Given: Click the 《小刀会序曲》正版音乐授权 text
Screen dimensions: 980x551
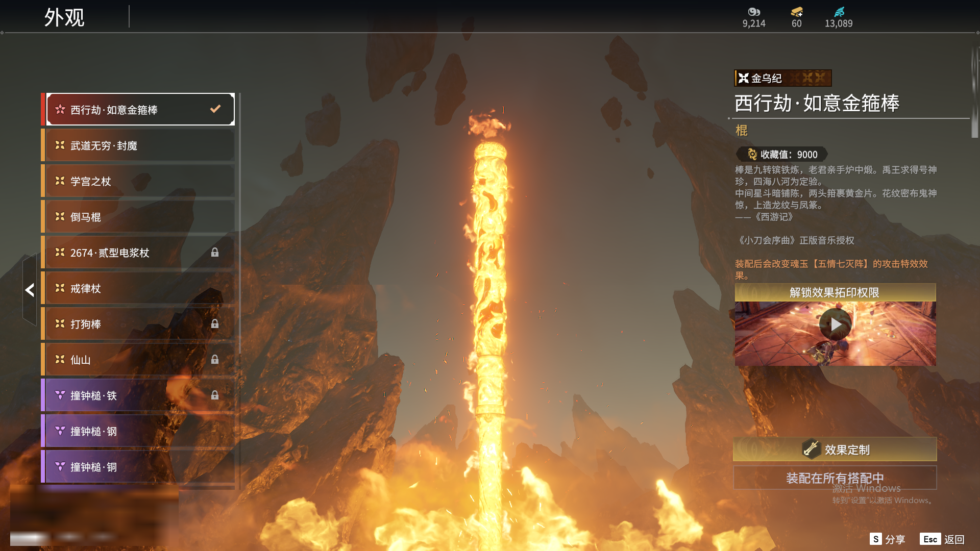Looking at the screenshot, I should (795, 240).
